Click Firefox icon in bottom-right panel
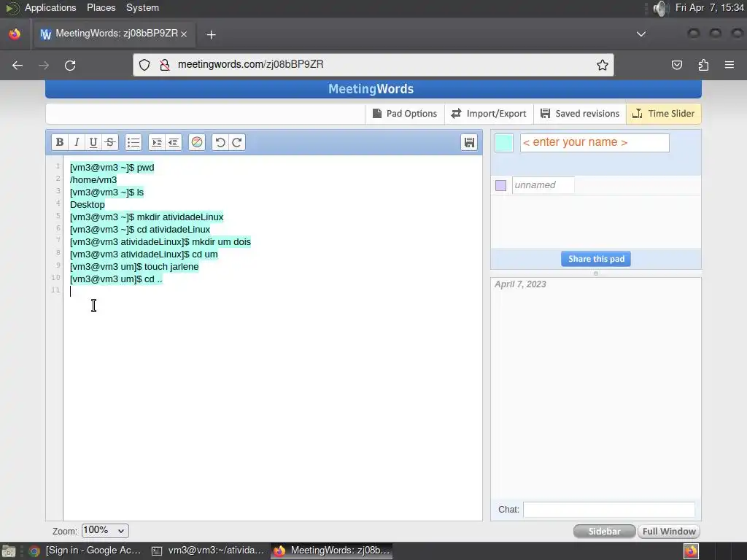The image size is (747, 560). (x=691, y=551)
